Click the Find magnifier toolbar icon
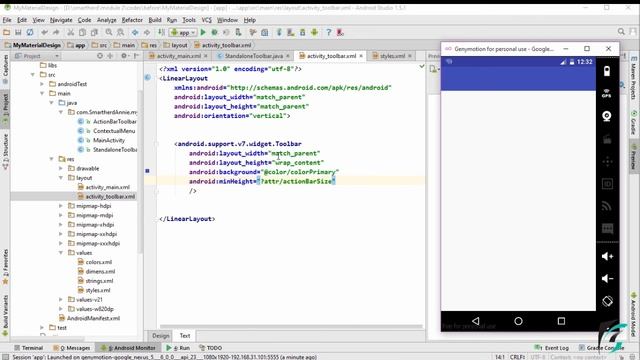640x360 pixels. (x=109, y=32)
